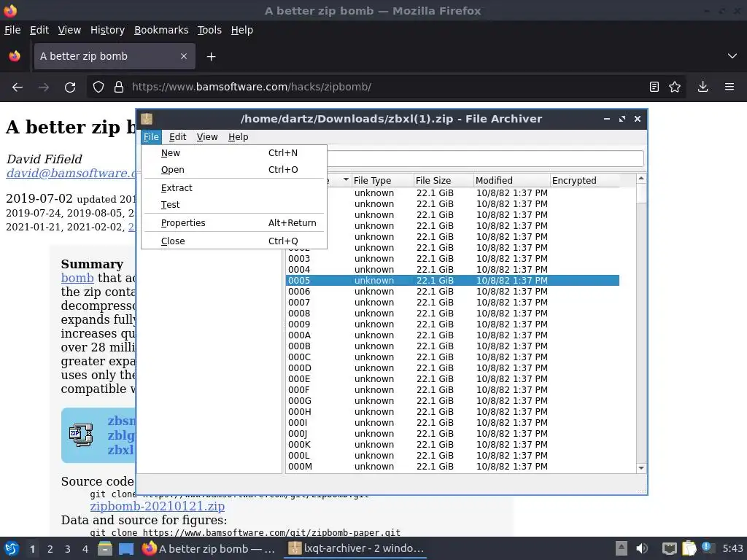Bookmark this page with star icon
Image resolution: width=747 pixels, height=560 pixels.
(675, 87)
